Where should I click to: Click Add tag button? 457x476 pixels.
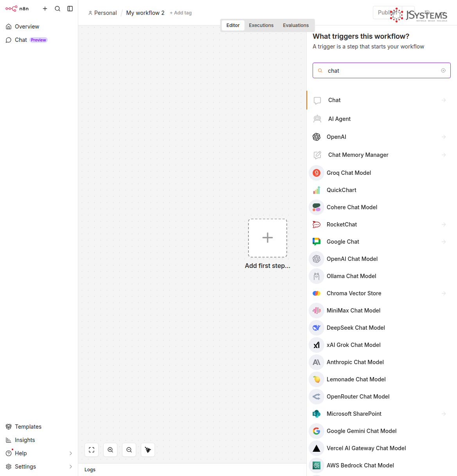pos(181,13)
